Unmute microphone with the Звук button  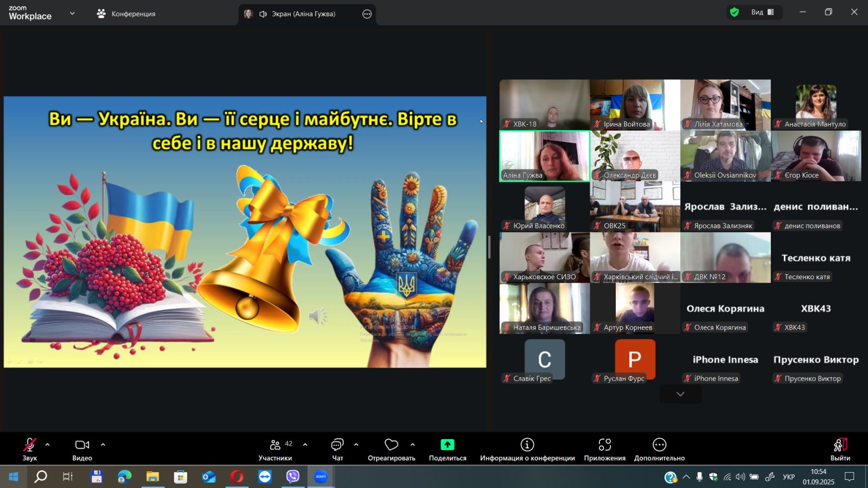coord(30,450)
